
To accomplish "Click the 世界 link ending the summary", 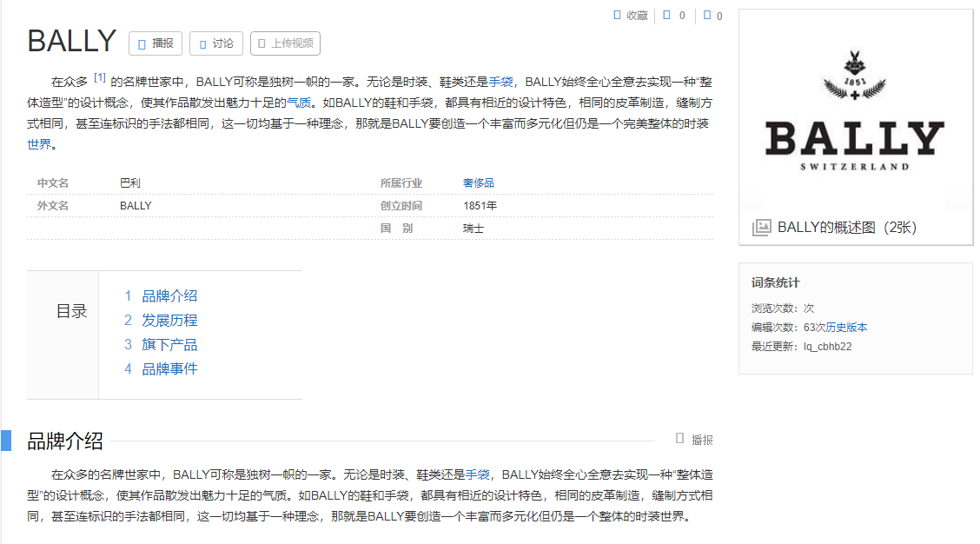I will tap(39, 144).
